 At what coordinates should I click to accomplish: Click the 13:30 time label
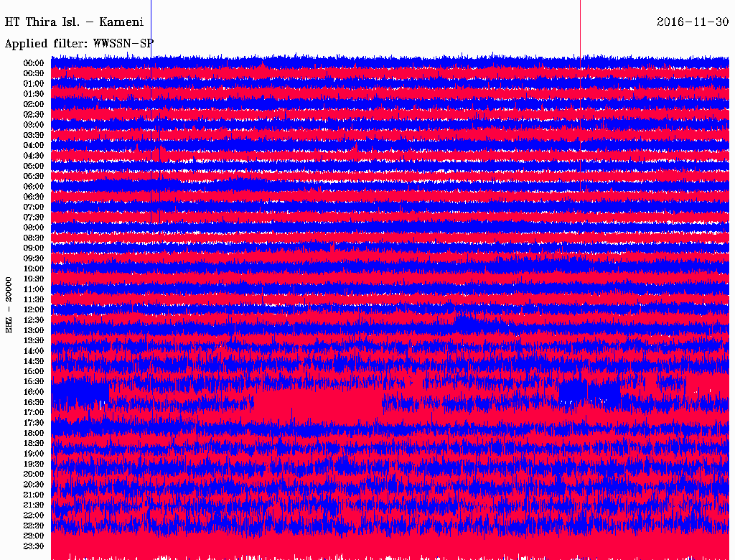click(34, 340)
